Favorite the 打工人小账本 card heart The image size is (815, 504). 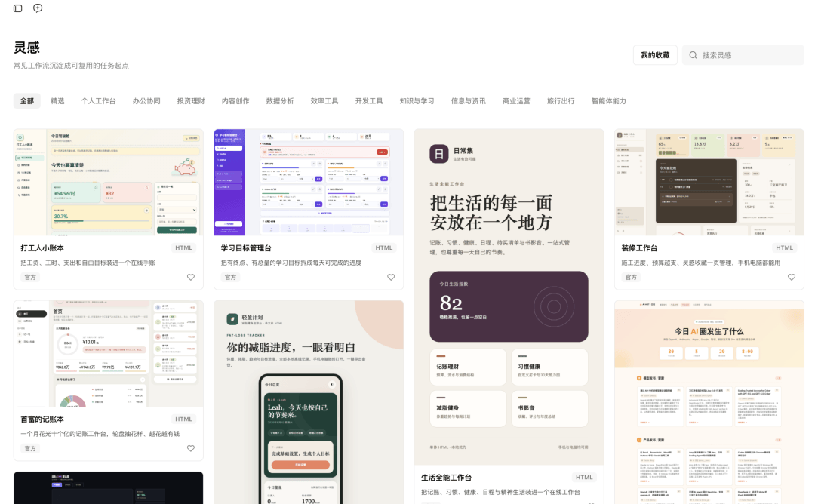pos(191,277)
